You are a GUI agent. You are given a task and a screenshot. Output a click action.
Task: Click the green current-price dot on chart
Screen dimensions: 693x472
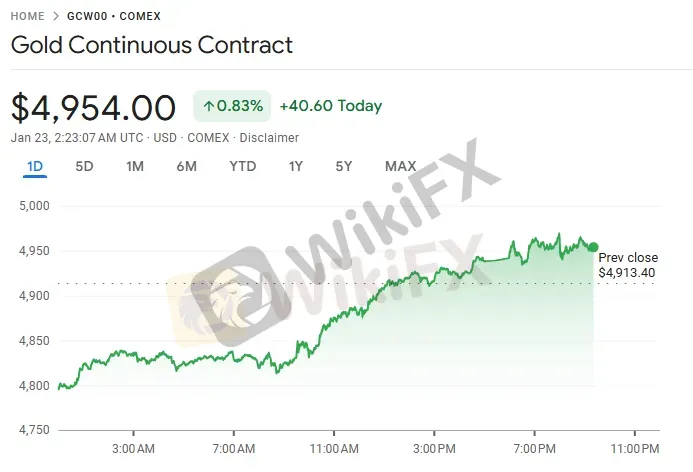(x=593, y=247)
